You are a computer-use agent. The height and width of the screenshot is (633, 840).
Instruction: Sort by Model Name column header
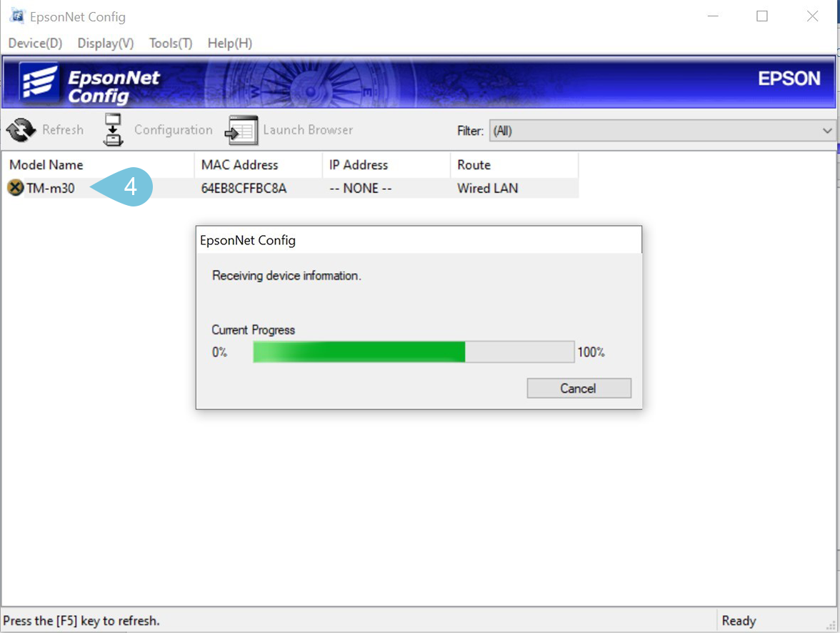coord(46,165)
